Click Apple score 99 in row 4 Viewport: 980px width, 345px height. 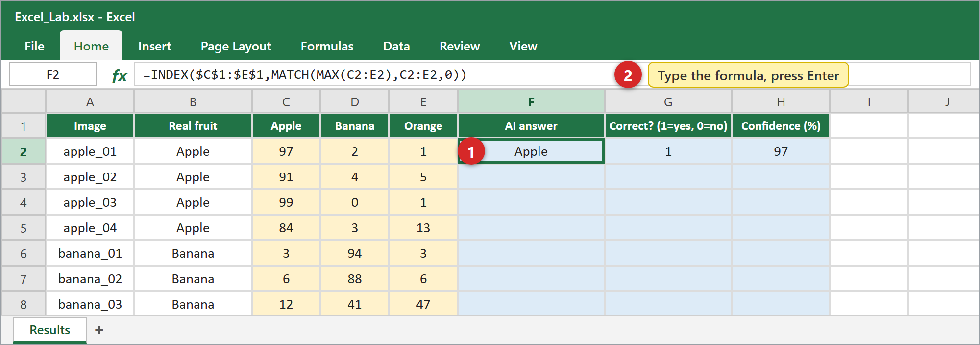pyautogui.click(x=286, y=202)
